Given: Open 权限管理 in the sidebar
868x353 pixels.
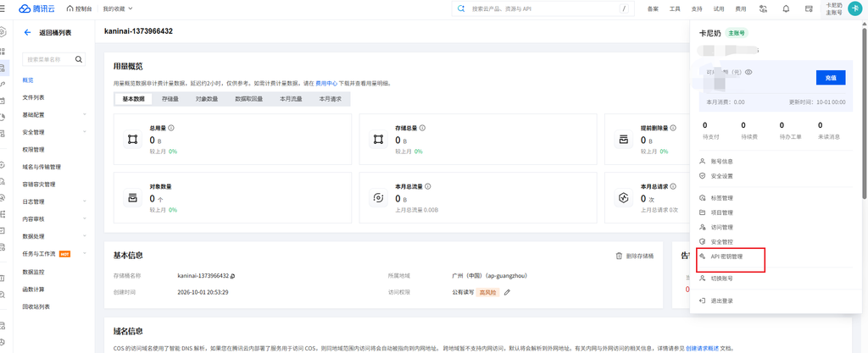Looking at the screenshot, I should pos(33,150).
